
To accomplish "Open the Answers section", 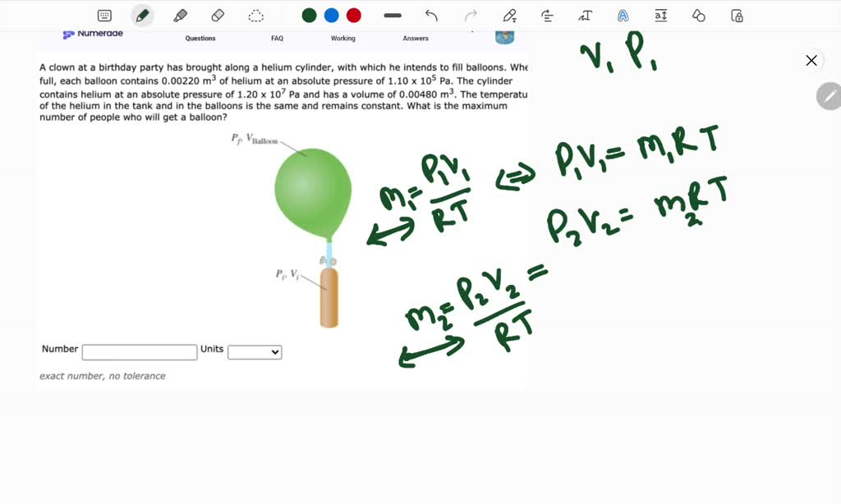I will coord(415,38).
